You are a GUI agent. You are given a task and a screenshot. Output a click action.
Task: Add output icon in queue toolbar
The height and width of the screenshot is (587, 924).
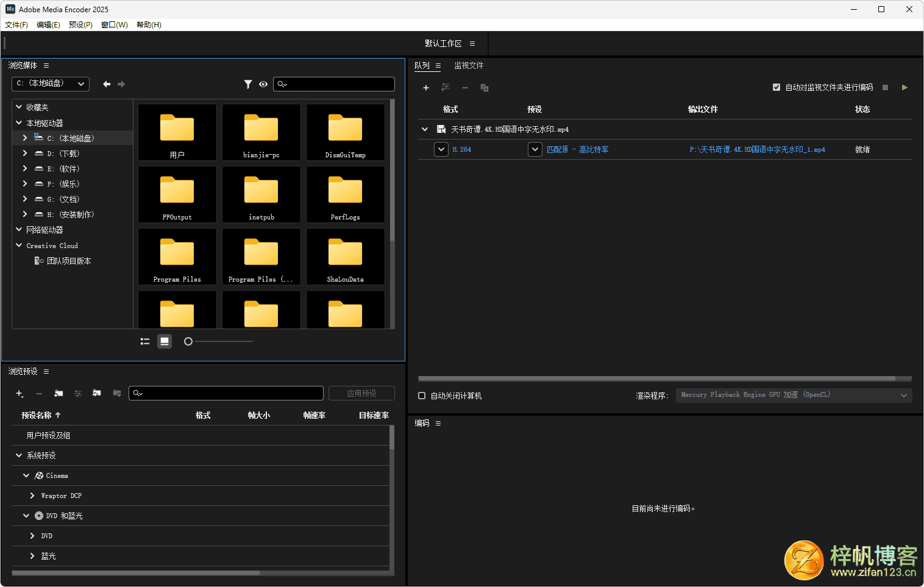click(446, 87)
